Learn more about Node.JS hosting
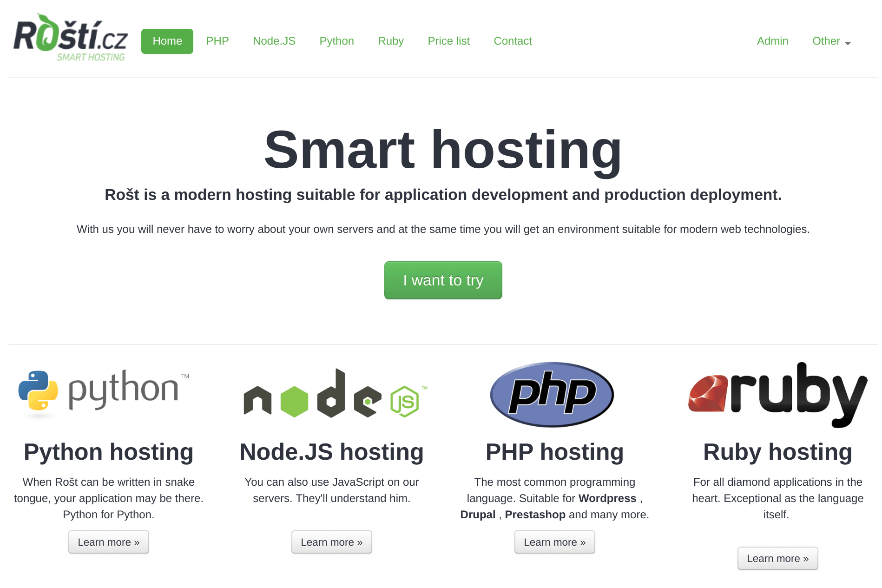This screenshot has height=588, width=882. pyautogui.click(x=332, y=542)
